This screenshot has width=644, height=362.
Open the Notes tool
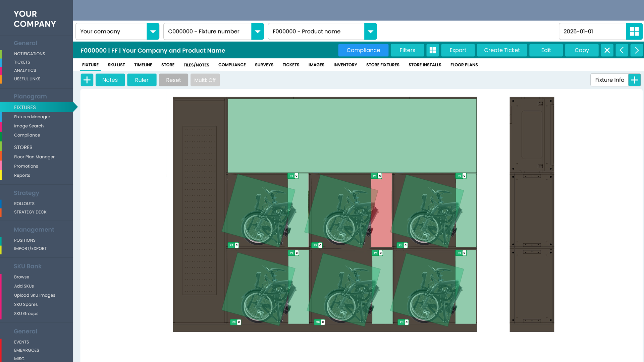(x=110, y=80)
